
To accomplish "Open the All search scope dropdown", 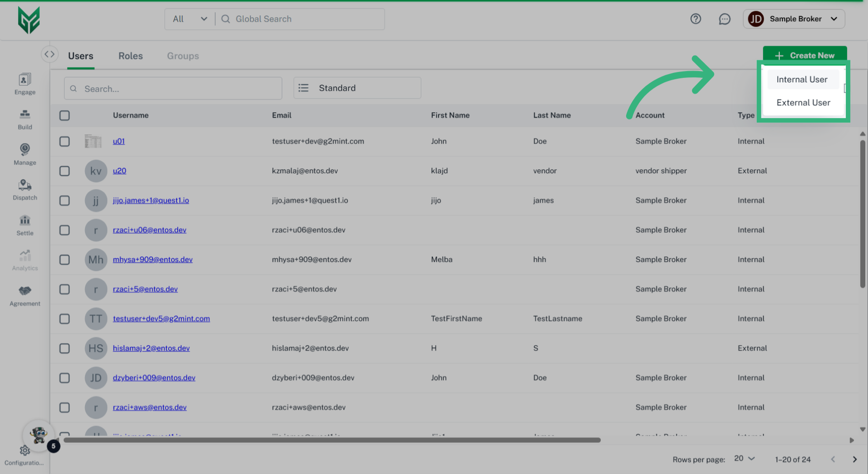I will [189, 19].
